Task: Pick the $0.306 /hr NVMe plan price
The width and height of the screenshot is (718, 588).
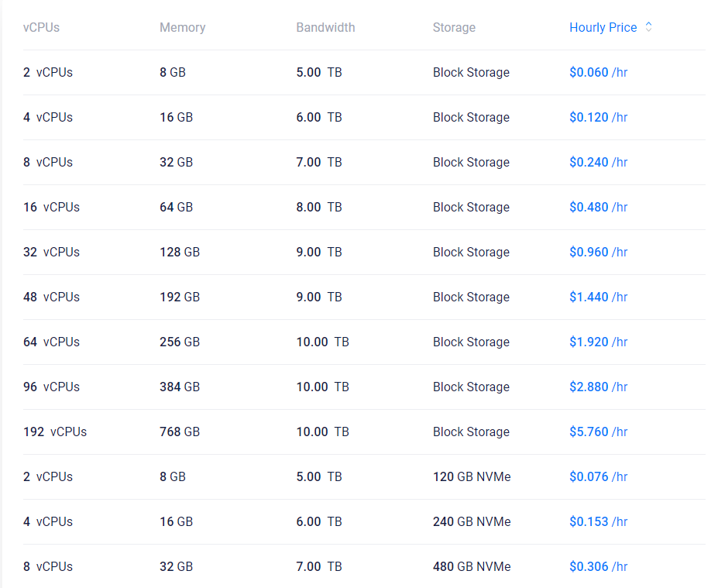Action: (x=598, y=566)
